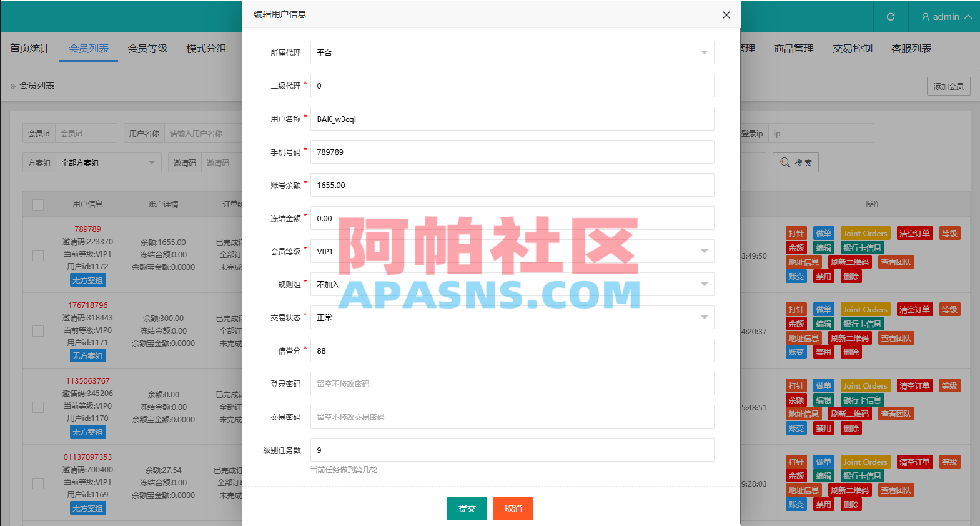Focus the 级别任务数 input field

point(512,450)
